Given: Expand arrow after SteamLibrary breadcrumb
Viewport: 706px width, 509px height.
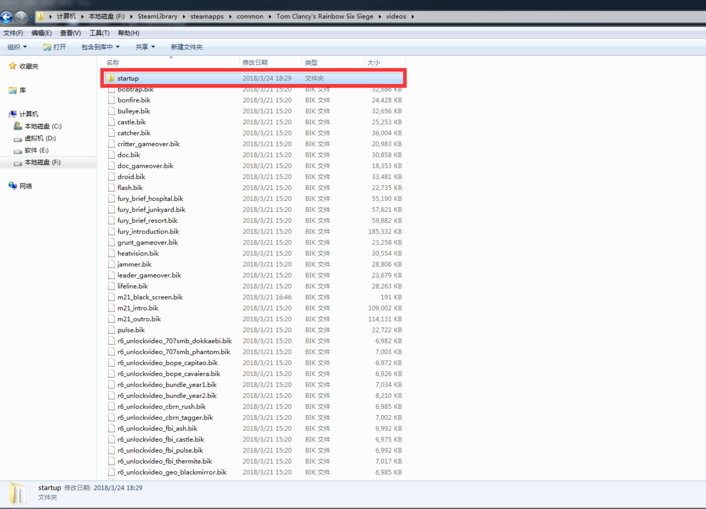Looking at the screenshot, I should pyautogui.click(x=184, y=17).
